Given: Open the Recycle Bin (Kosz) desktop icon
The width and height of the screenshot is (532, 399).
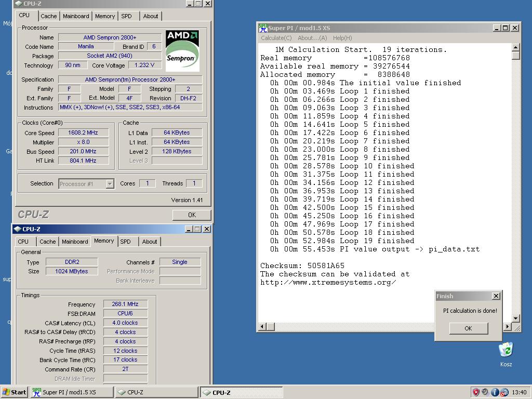Looking at the screenshot, I should coord(506,354).
